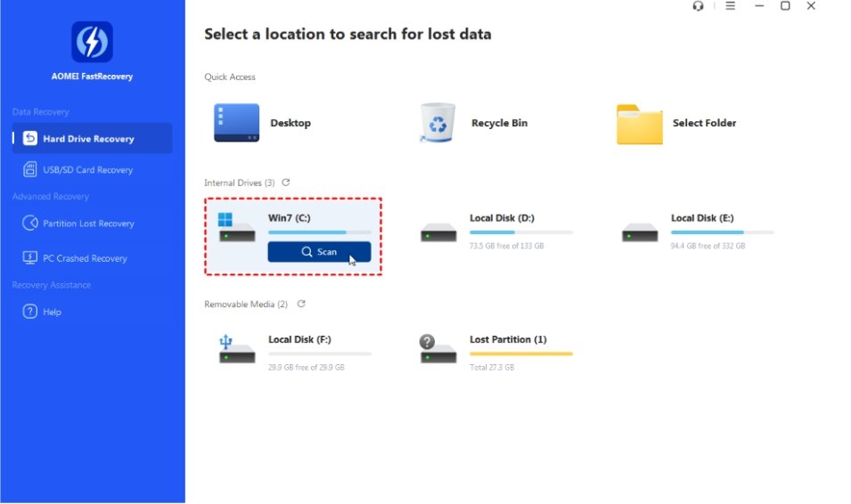
Task: Select the Lost Partition (1) drive icon
Action: click(x=438, y=348)
